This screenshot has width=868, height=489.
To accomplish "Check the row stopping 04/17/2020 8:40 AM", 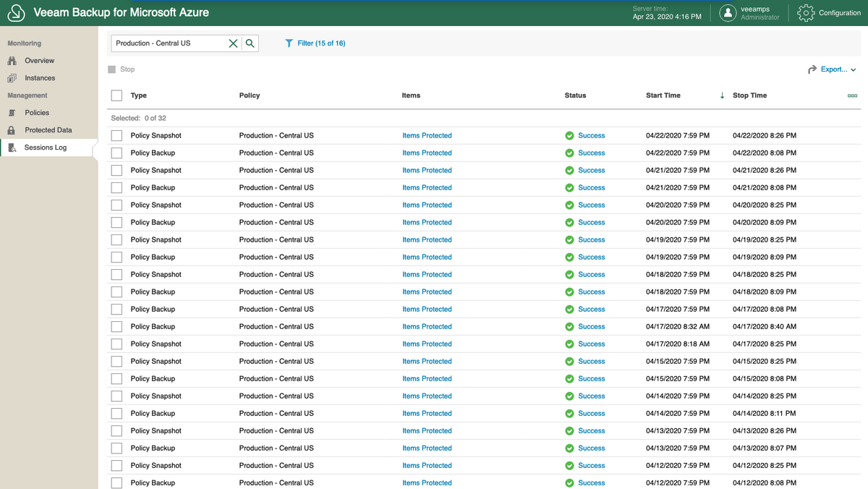I will [x=116, y=326].
